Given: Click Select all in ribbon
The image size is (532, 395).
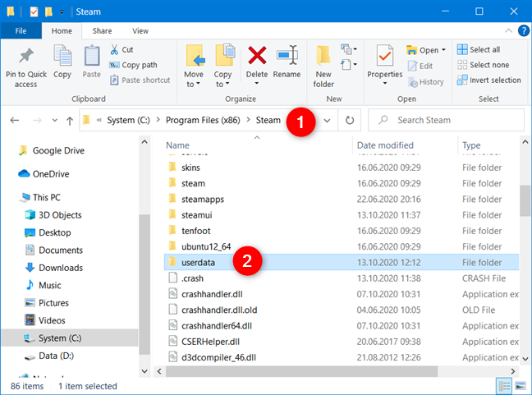Looking at the screenshot, I should pyautogui.click(x=483, y=50).
